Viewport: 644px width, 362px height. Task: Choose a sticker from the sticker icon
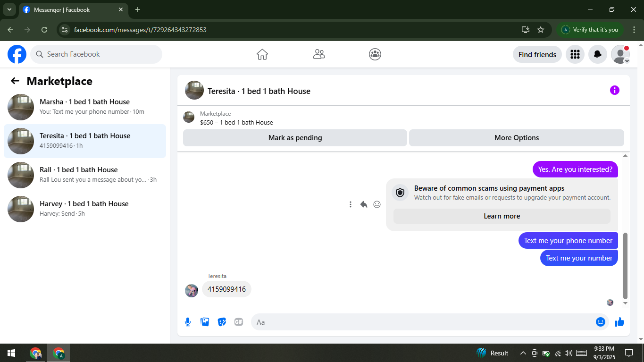222,322
